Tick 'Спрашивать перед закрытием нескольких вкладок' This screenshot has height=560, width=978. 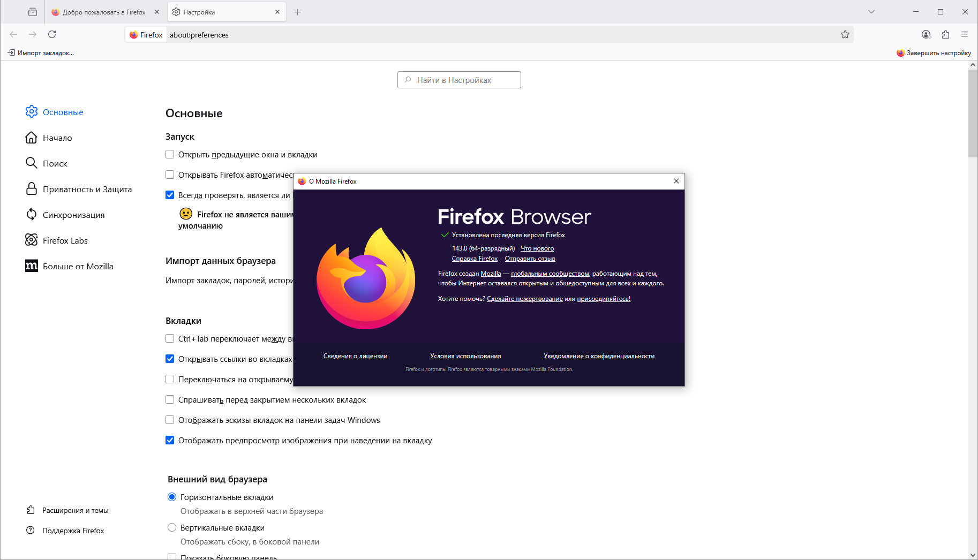[x=170, y=399]
